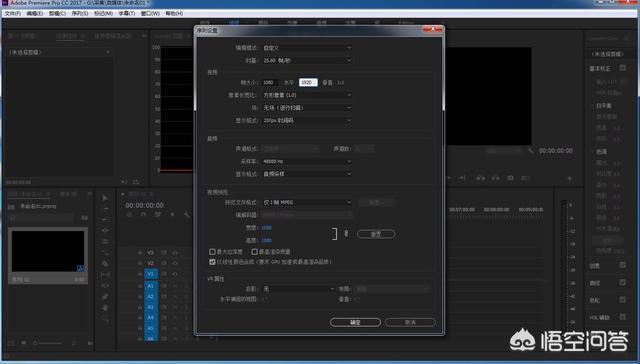Toggle the V2 track eye visibility
This screenshot has width=640, height=364.
click(x=175, y=264)
